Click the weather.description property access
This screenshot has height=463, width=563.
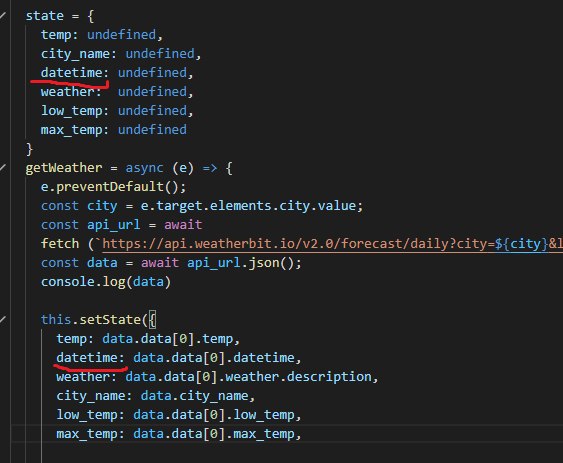coord(298,377)
